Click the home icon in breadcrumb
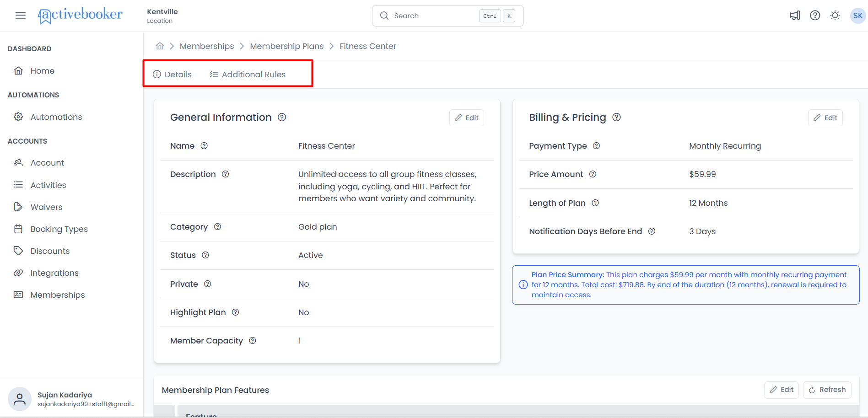The image size is (868, 418). coord(160,46)
